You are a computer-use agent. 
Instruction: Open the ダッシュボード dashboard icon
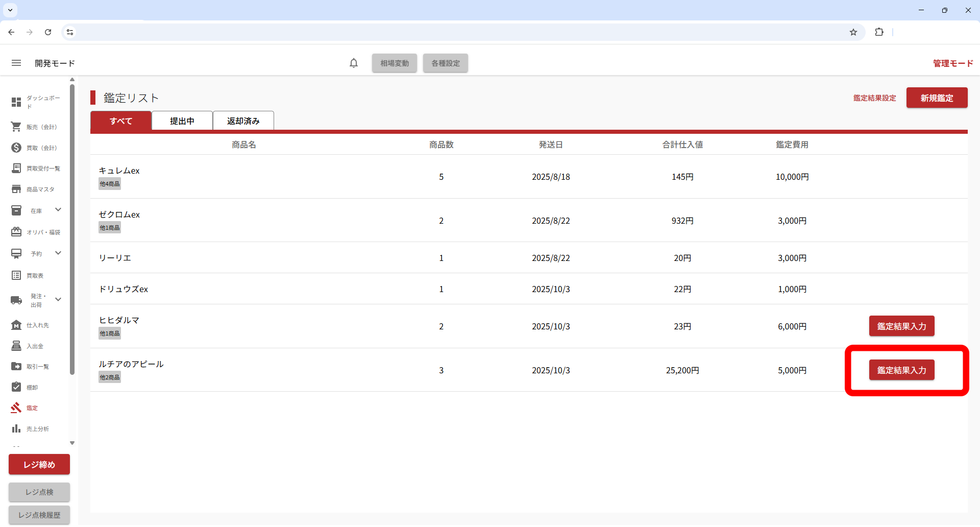[x=16, y=102]
